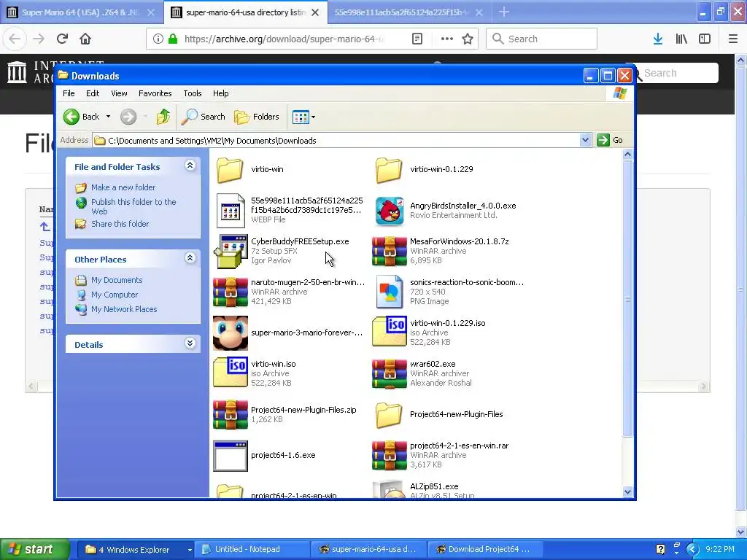Open the virtio-win-0.1.229 folder icon

pos(389,170)
